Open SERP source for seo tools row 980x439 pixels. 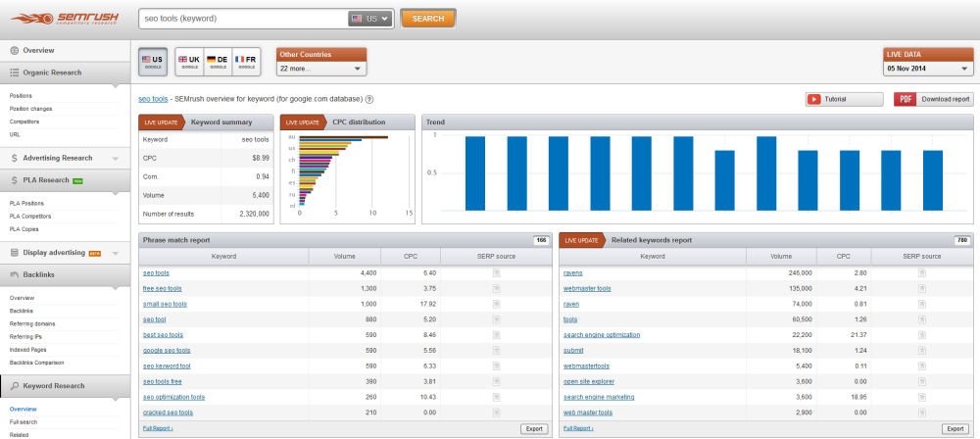pyautogui.click(x=496, y=273)
